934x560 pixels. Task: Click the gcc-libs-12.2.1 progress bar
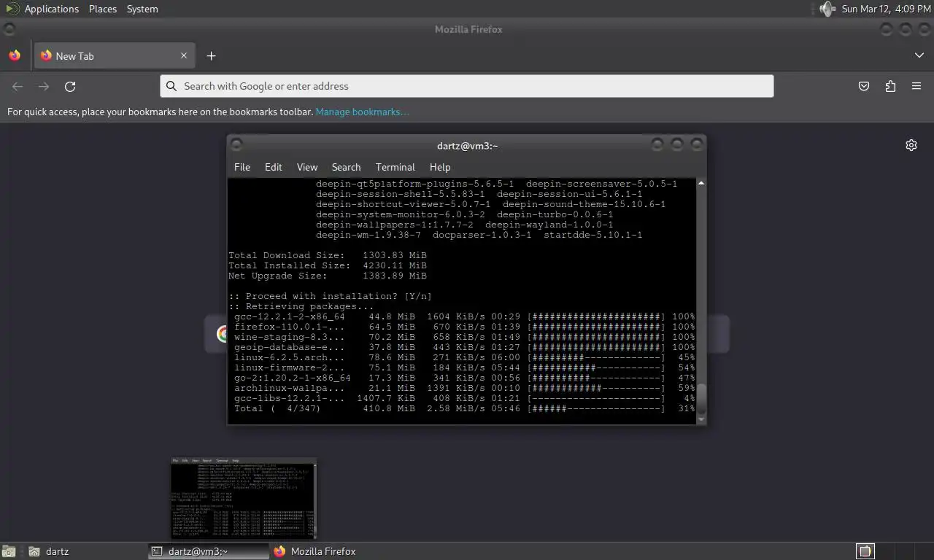(x=596, y=398)
